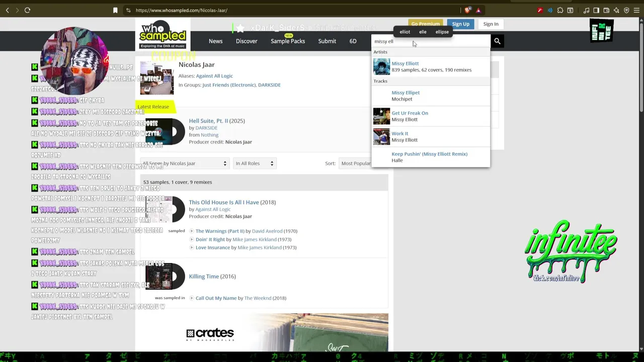Open the songs by Nicolas Jaar dropdown
The height and width of the screenshot is (362, 644).
(184, 163)
